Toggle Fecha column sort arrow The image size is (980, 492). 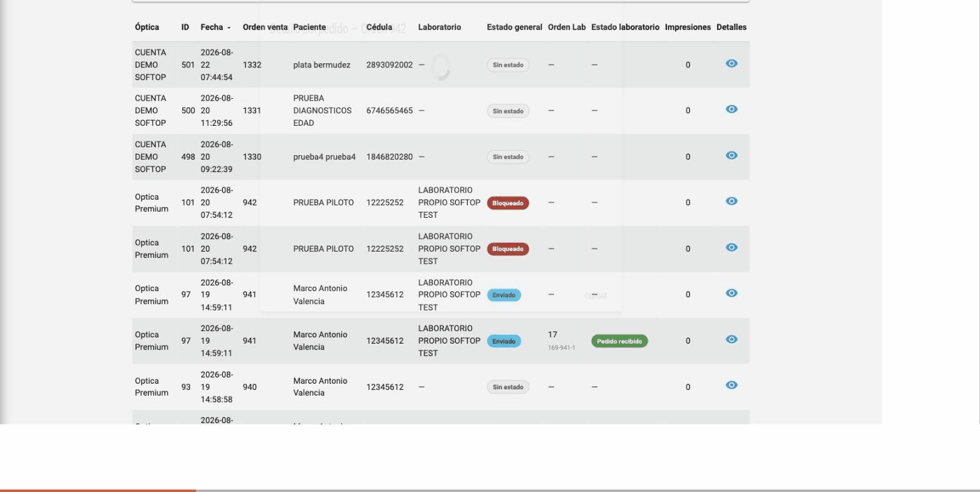click(x=229, y=28)
